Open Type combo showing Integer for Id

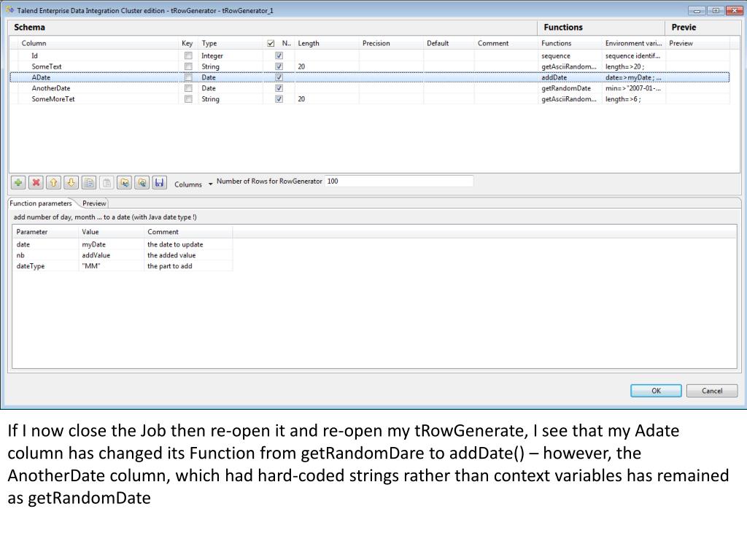coord(231,55)
